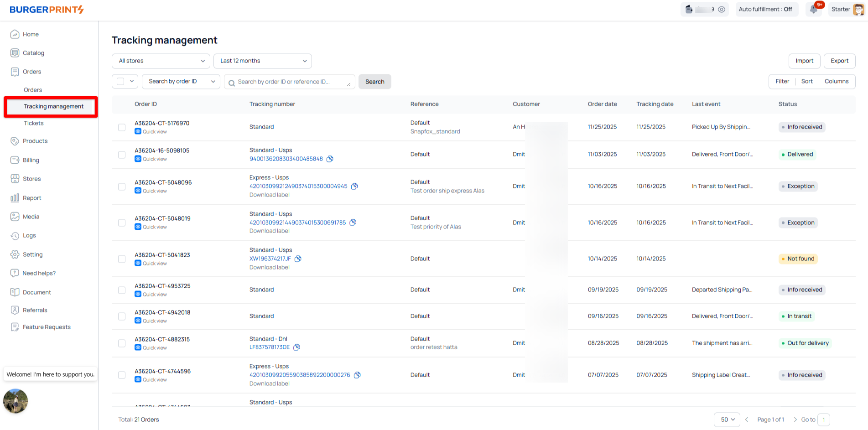Click the Report chart icon in sidebar
The height and width of the screenshot is (430, 868).
click(15, 198)
